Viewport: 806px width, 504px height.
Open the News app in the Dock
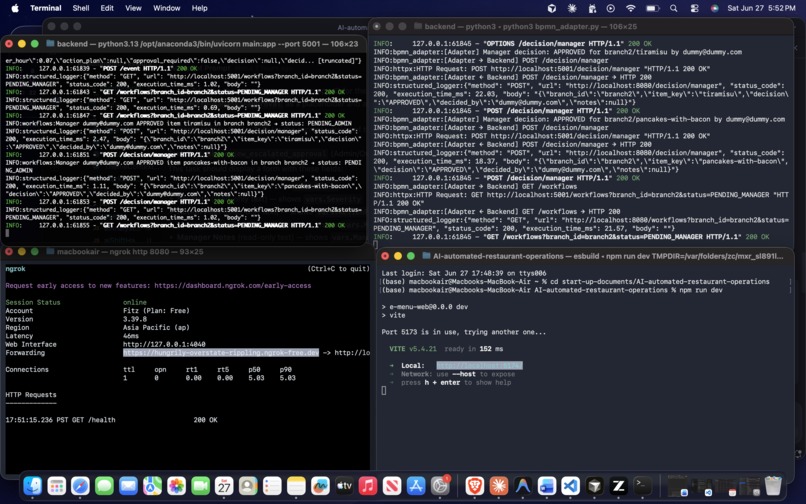(x=392, y=485)
